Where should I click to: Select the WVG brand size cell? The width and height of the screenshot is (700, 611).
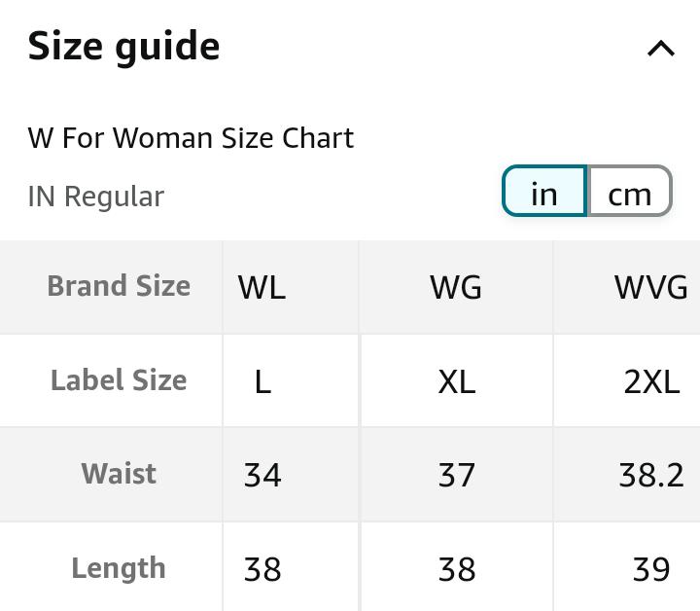(x=650, y=288)
